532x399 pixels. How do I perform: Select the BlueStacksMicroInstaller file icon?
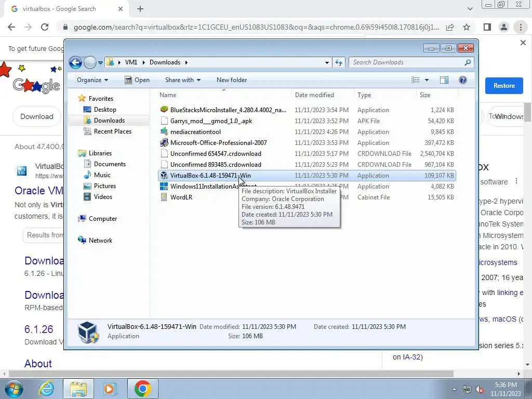164,110
